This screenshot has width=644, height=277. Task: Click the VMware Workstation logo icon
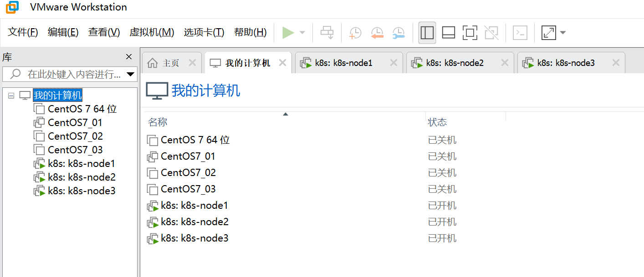11,7
